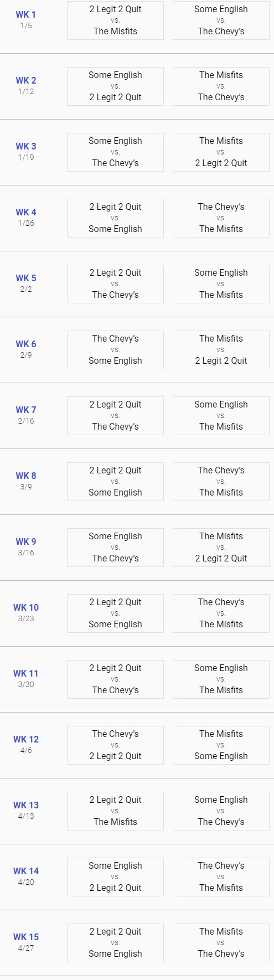The width and height of the screenshot is (274, 980).
Task: Open the WK 13 week label
Action: click(x=26, y=805)
